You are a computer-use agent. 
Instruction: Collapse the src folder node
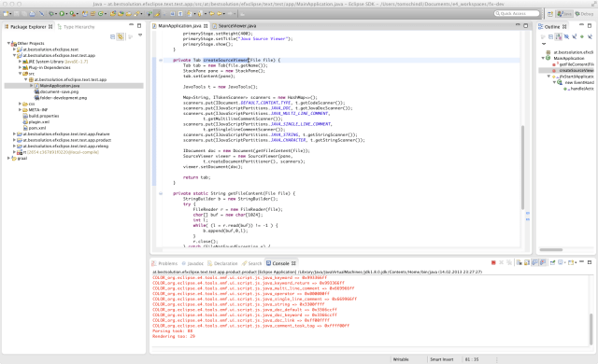(x=20, y=74)
